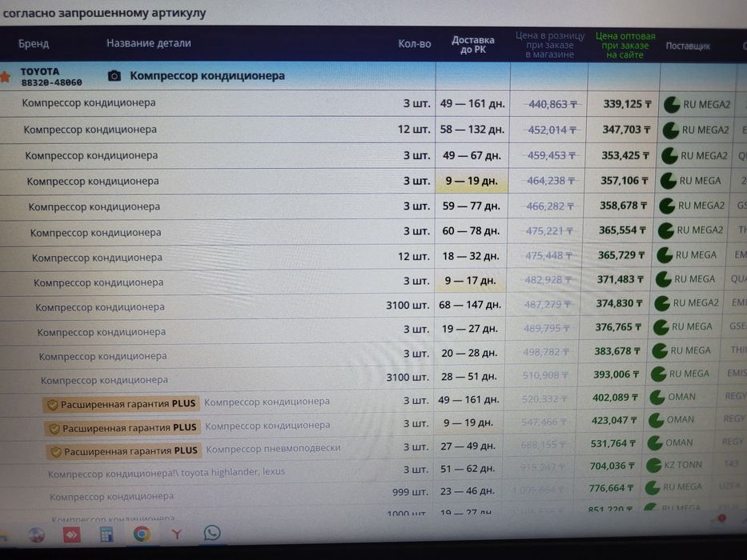
Task: Click quantity 12 шт. in 347,703 row
Action: [414, 130]
